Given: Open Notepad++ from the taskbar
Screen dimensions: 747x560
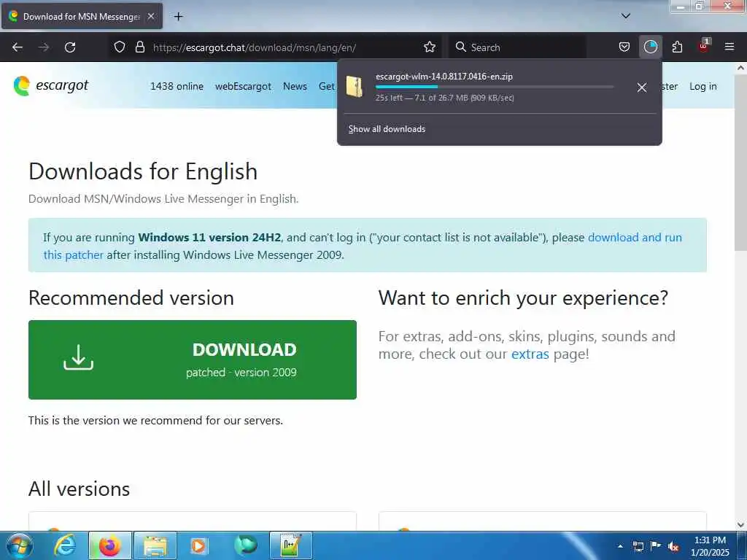Looking at the screenshot, I should 290,545.
